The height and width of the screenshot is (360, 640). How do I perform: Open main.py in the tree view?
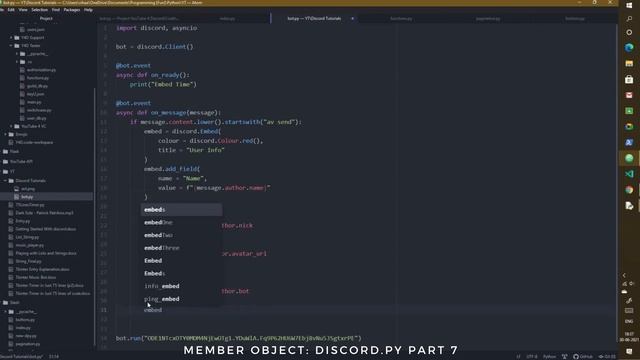click(34, 102)
